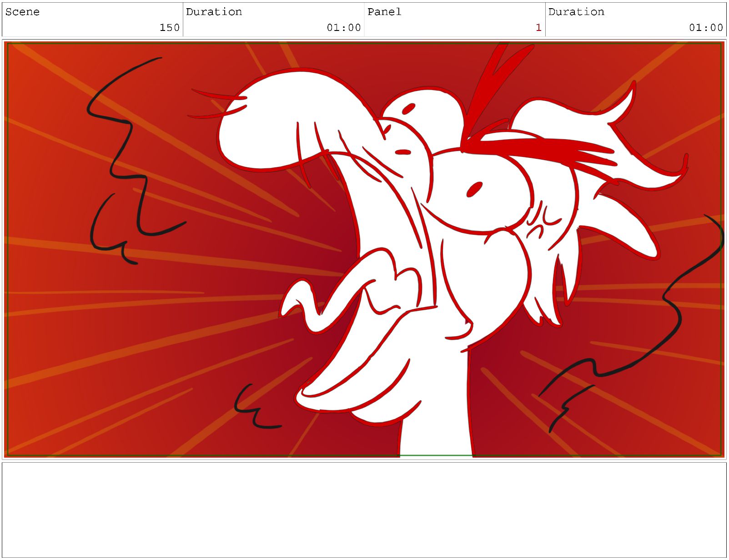The image size is (729, 560).
Task: Click the Scene number 150
Action: click(170, 28)
